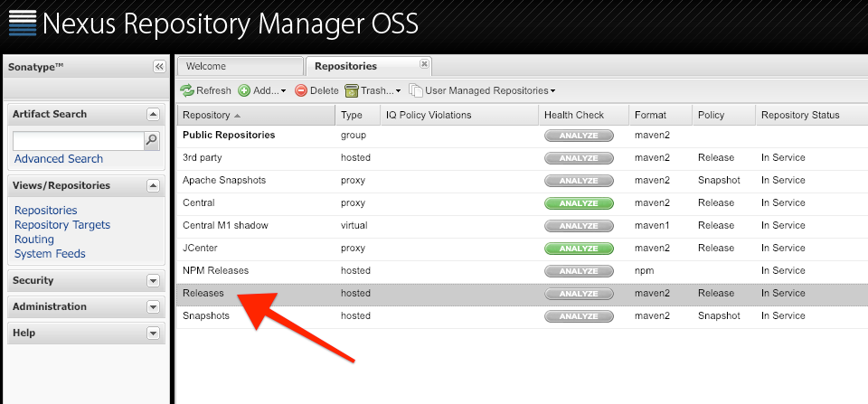868x404 pixels.
Task: Select the NPM Releases repository
Action: pos(522,271)
